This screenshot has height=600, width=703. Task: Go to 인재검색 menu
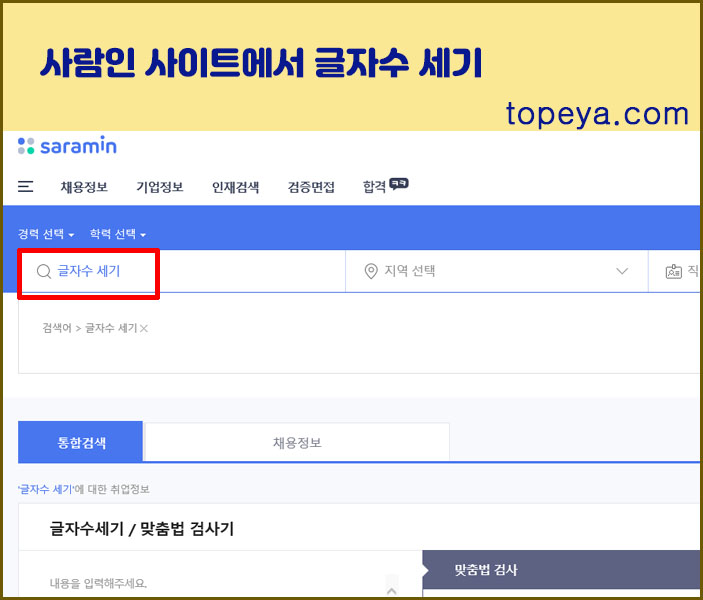tap(235, 187)
